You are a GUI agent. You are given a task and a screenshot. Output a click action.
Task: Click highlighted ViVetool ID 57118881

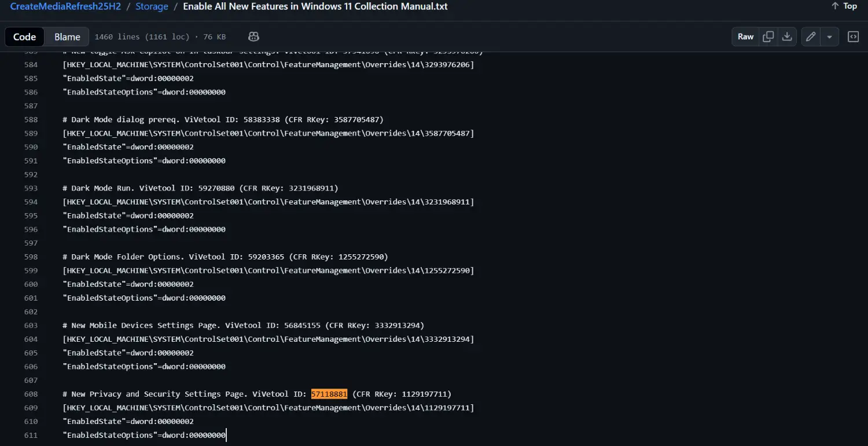(x=329, y=394)
